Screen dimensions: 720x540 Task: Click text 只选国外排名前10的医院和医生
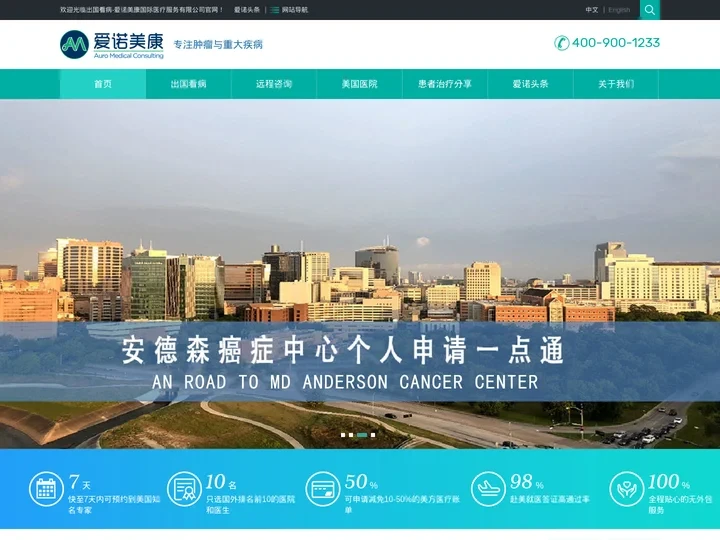[x=250, y=505]
